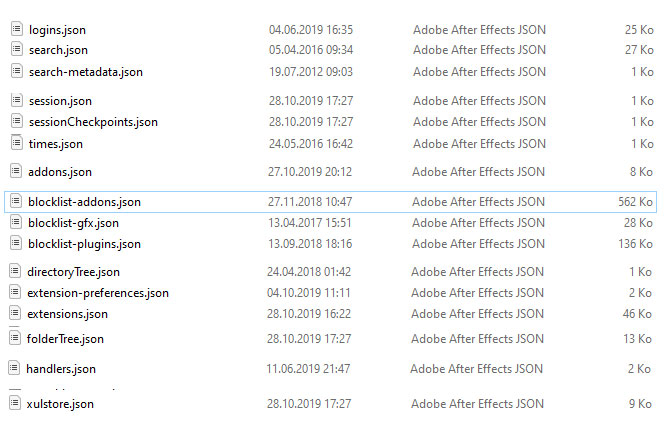Screen dimensions: 672x423
Task: Select the times.json file name
Action: 56,144
